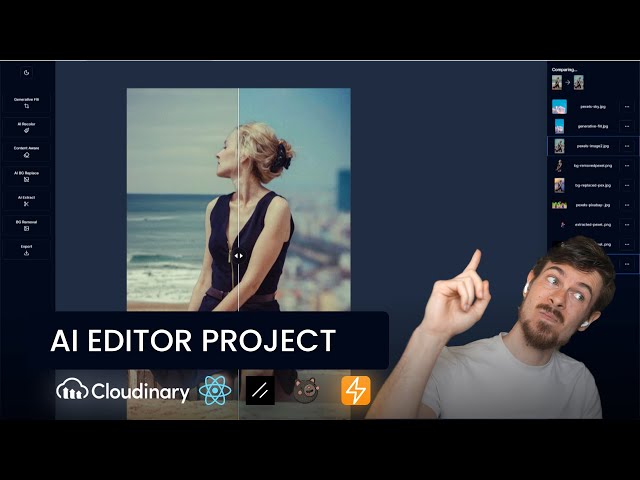Viewport: 640px width, 480px height.
Task: Select the bg-replaced-pex.jpg layer thumbnail
Action: click(559, 185)
